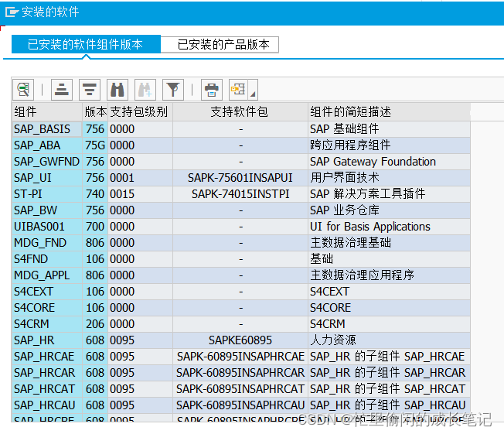Click the SAPK-60895INSAPHRCAU package cell

[240, 405]
